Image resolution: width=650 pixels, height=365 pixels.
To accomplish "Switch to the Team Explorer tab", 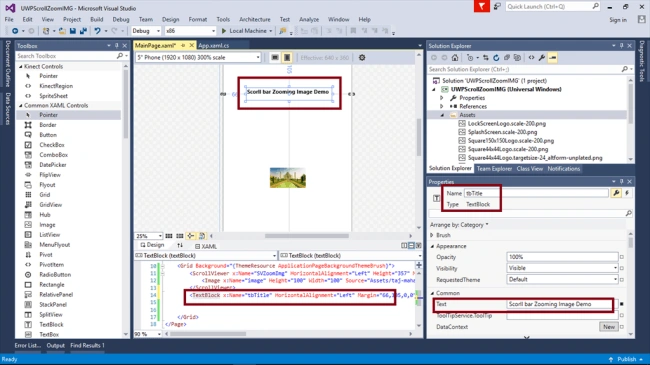I will click(494, 169).
